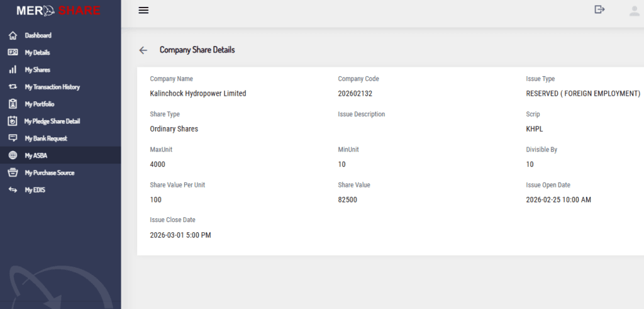
Task: Click the My Purchase Source icon
Action: [13, 172]
